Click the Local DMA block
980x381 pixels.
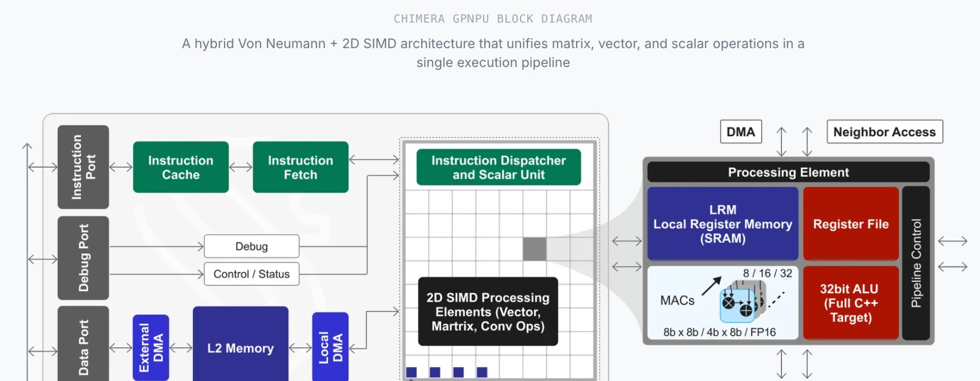[330, 347]
